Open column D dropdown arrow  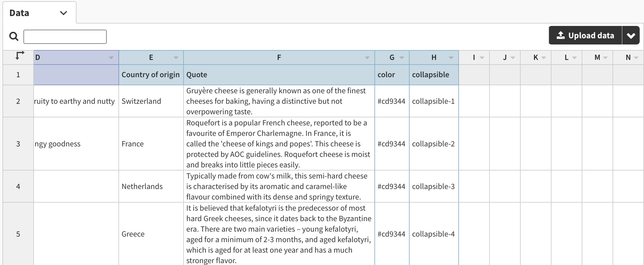pos(111,58)
